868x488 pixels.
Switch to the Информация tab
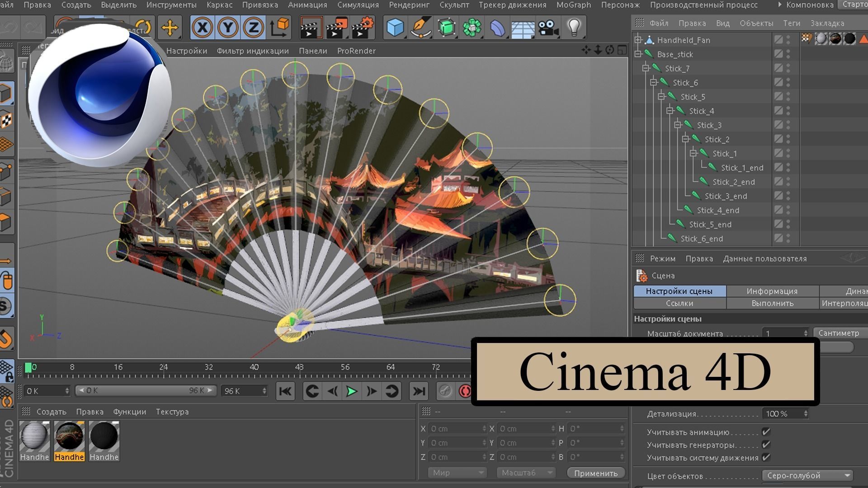772,291
